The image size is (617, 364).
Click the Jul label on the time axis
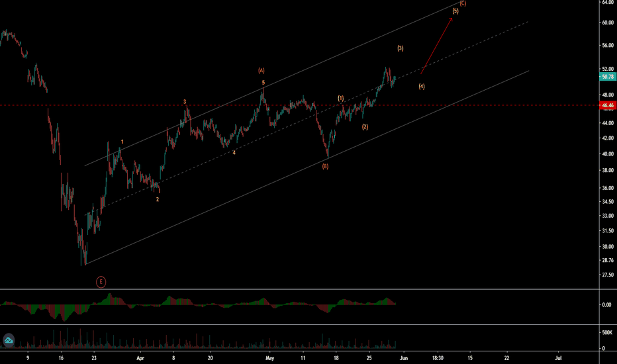[558, 358]
